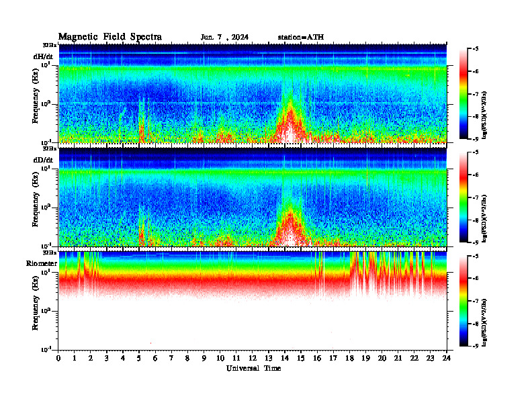Click the "-7" tick on the dD/dt colorbar
Screen dimensions: 532x411
(x=474, y=197)
